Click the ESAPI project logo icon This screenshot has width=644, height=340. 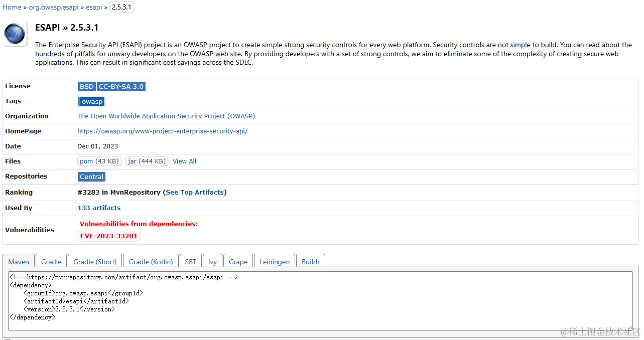click(x=15, y=34)
